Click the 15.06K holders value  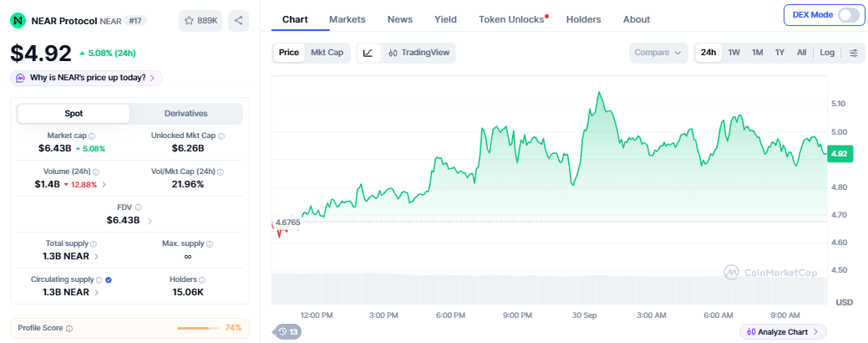point(186,293)
